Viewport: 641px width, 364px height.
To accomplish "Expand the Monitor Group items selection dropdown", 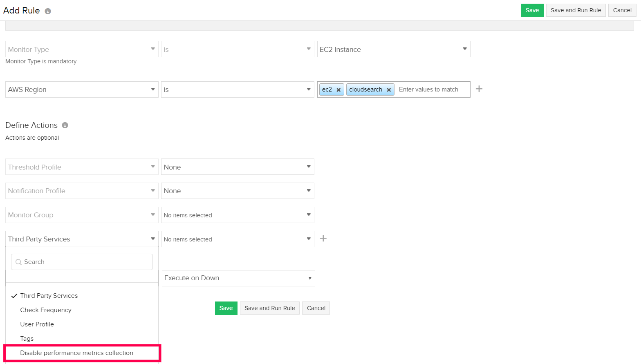I will [x=237, y=215].
